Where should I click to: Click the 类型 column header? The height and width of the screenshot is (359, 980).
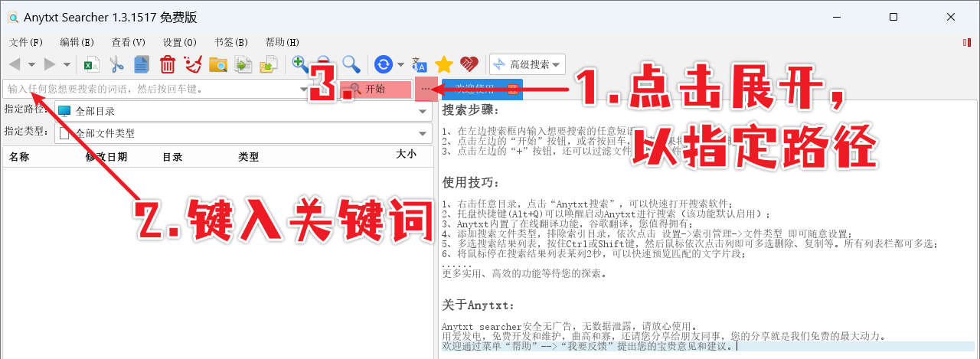click(249, 156)
